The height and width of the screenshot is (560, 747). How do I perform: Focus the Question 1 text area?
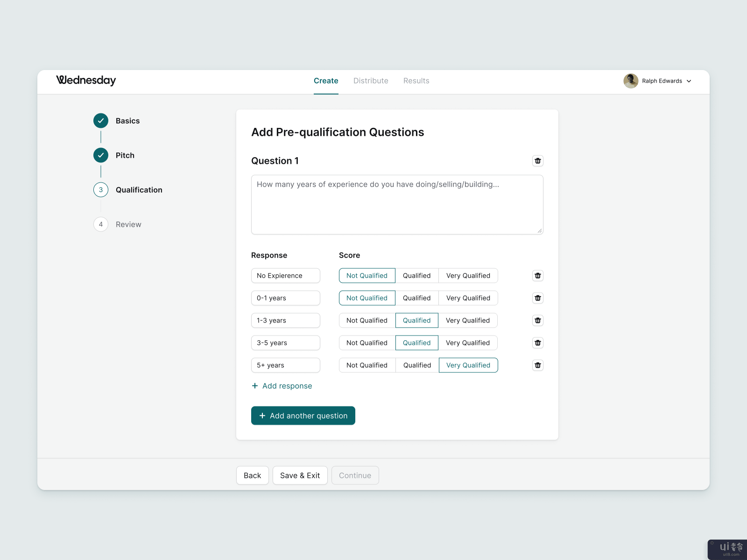coord(397,205)
